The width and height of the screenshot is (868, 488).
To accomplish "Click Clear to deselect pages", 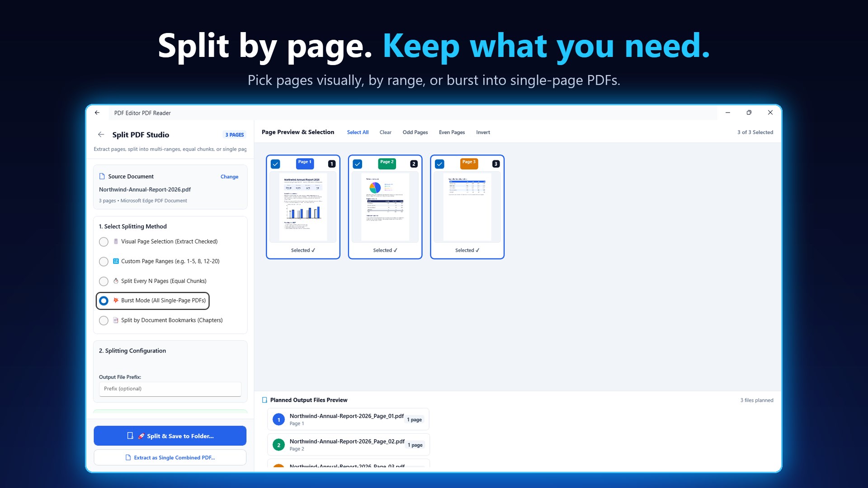I will pyautogui.click(x=386, y=132).
